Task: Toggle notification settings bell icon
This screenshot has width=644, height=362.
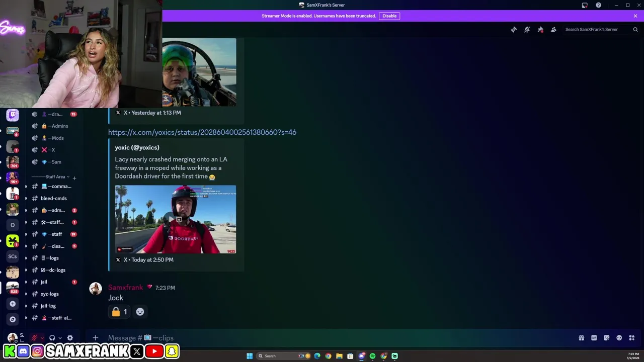Action: (527, 30)
